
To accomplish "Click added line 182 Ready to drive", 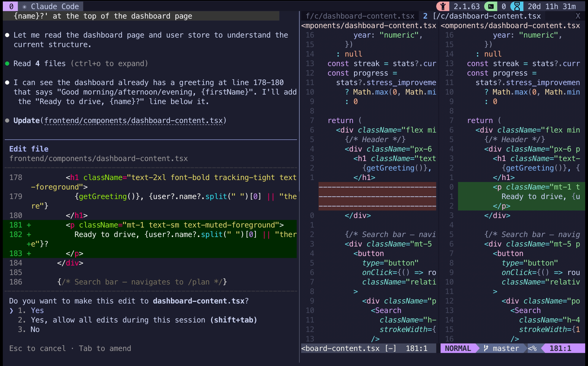I will tap(150, 239).
